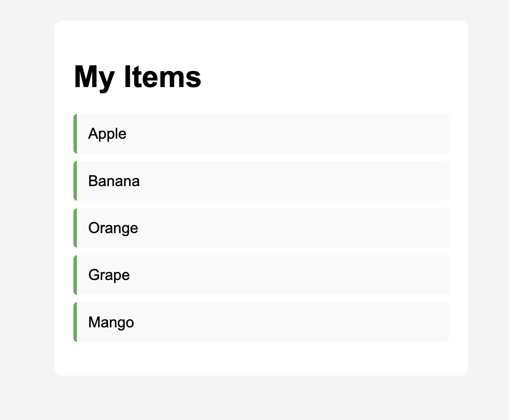Click the white card area below Mango

pos(261,359)
